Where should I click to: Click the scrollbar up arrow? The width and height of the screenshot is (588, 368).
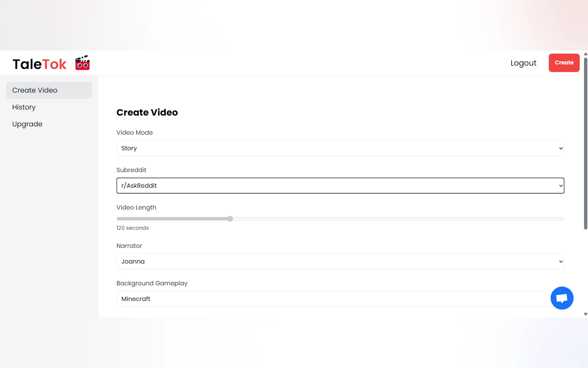[585, 54]
